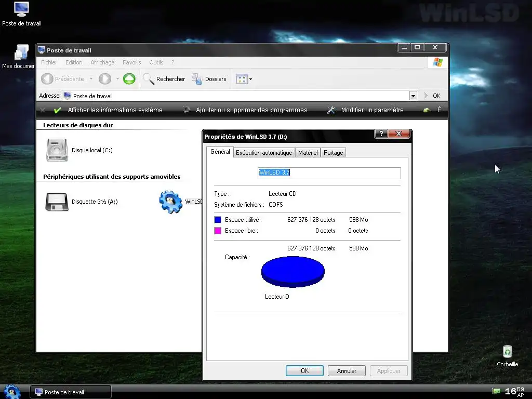532x399 pixels.
Task: Switch to Matériel tab
Action: pyautogui.click(x=308, y=153)
